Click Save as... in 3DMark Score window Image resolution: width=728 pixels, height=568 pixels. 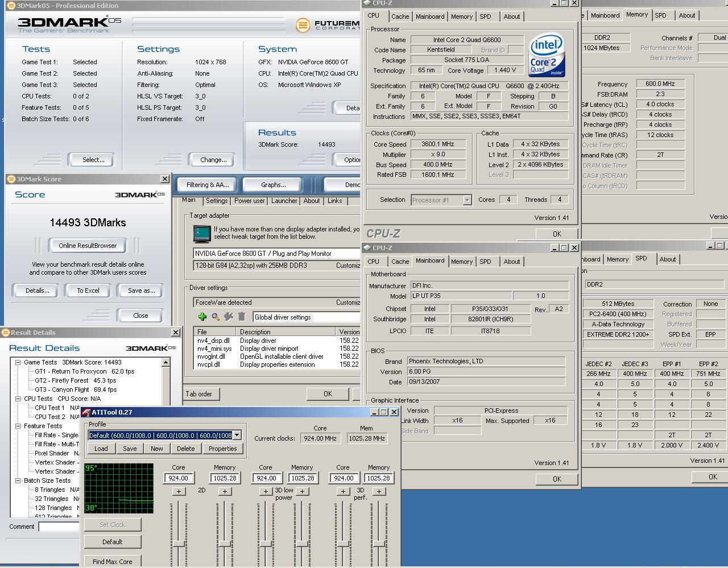[x=142, y=291]
